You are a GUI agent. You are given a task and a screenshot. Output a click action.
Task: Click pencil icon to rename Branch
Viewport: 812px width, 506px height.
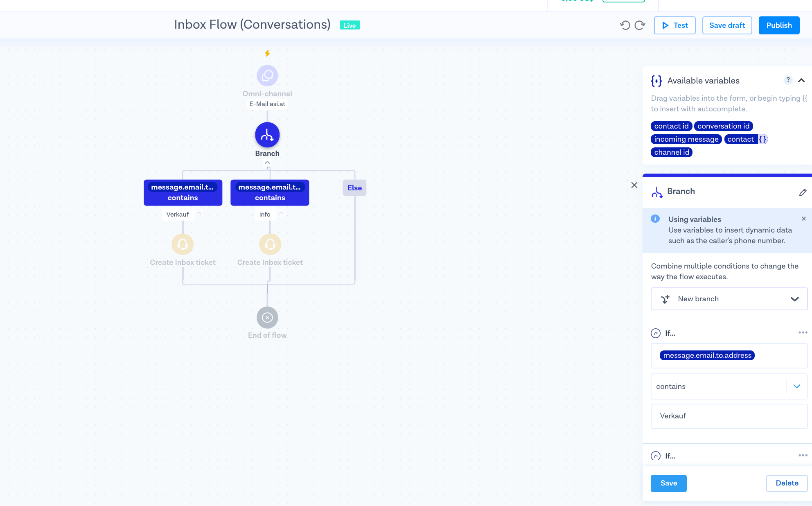pos(803,192)
